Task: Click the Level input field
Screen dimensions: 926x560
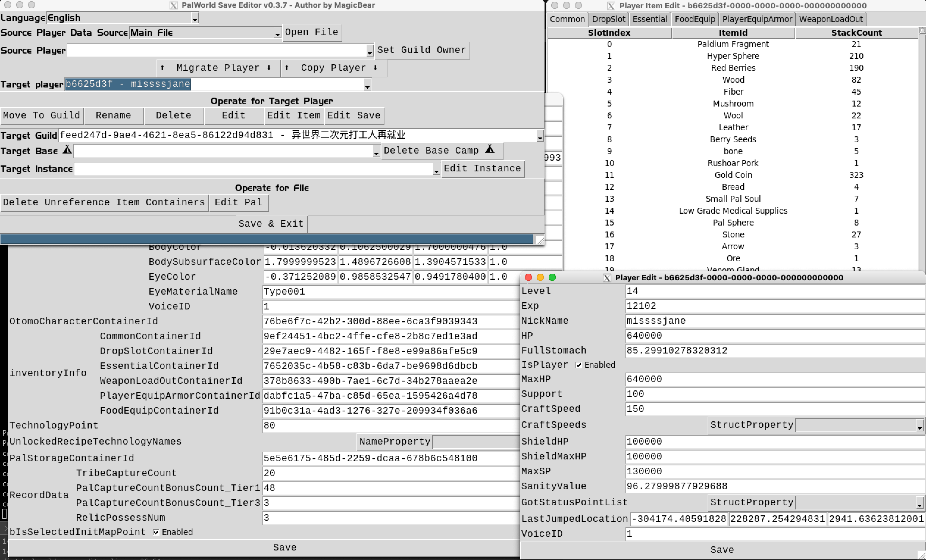Action: pos(774,291)
